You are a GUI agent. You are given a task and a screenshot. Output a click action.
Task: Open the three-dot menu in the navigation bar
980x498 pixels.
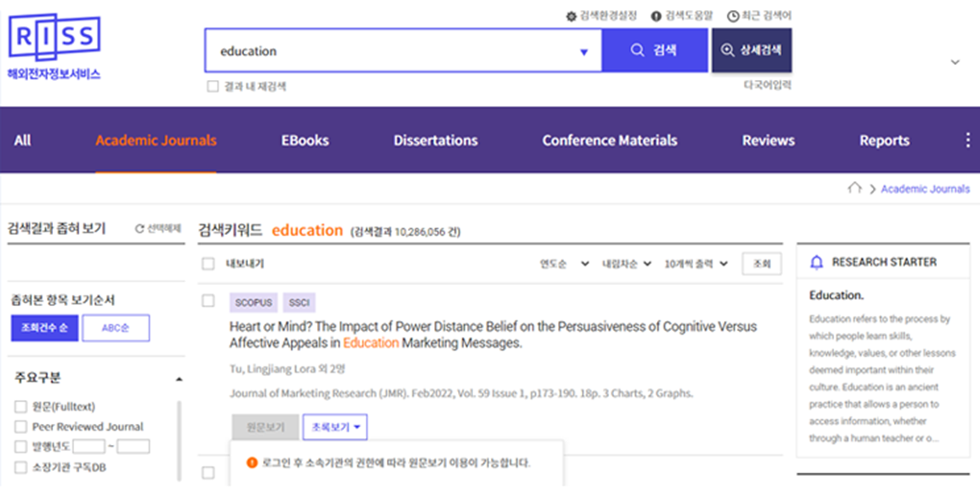[967, 140]
